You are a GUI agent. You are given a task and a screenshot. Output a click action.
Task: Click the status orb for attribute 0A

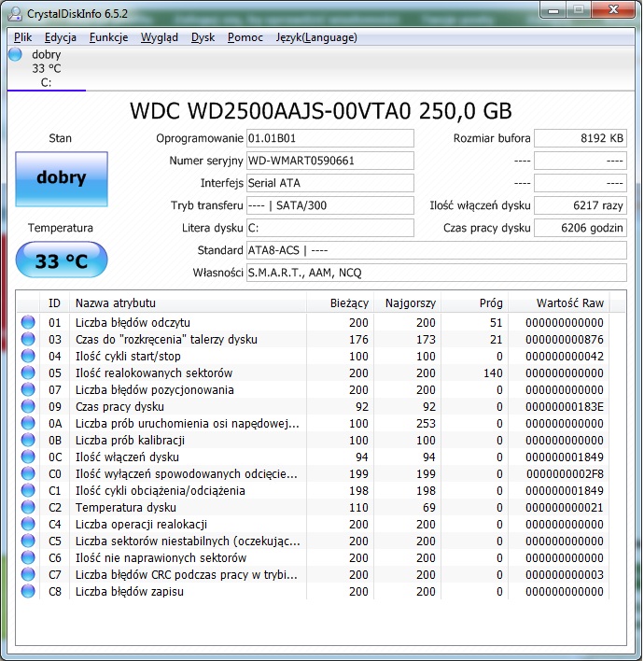pyautogui.click(x=28, y=423)
